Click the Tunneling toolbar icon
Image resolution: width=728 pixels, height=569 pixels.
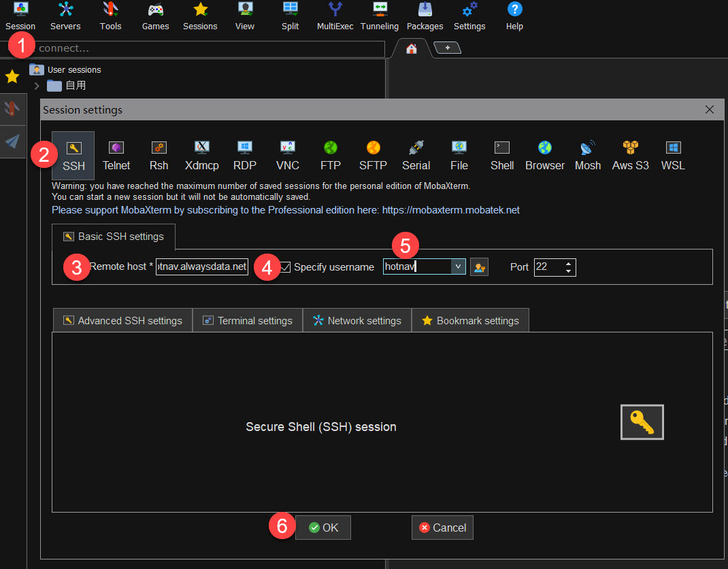(379, 16)
